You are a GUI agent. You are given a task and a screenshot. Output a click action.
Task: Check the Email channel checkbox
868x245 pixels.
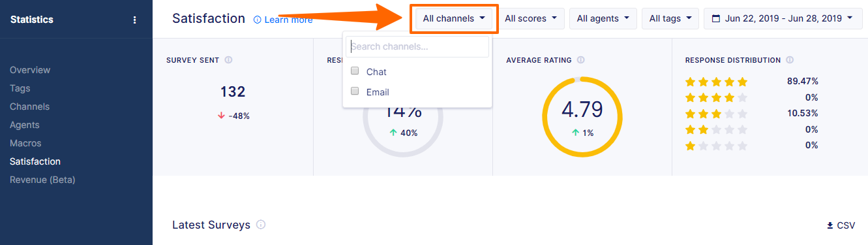355,91
